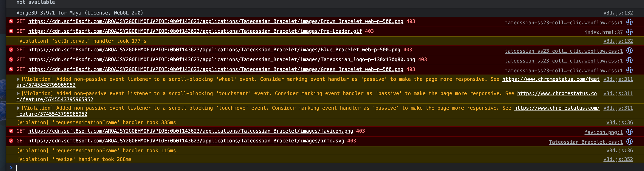644x171 pixels.
Task: Open chromestatus link in 'wheel' violation
Action: pyautogui.click(x=551, y=79)
